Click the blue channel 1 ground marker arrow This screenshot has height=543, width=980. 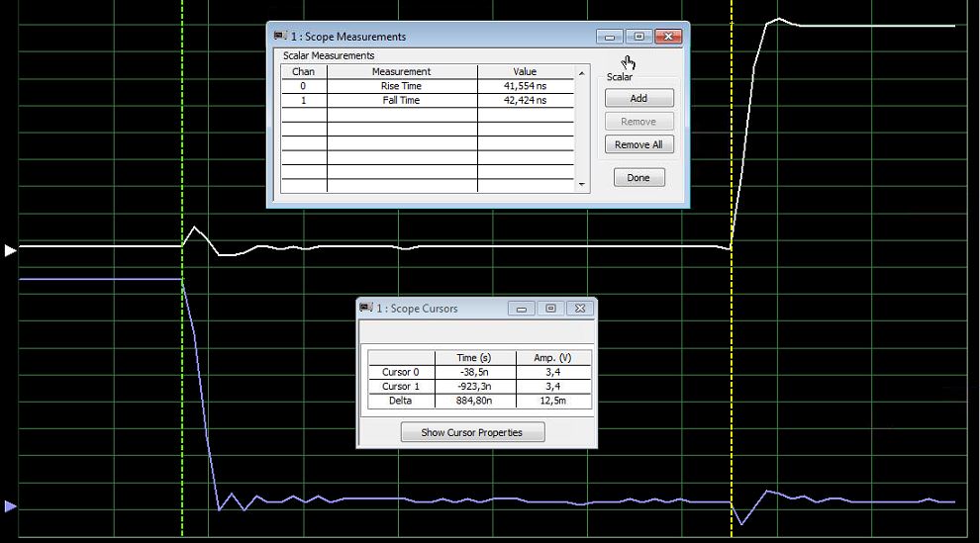pyautogui.click(x=11, y=506)
